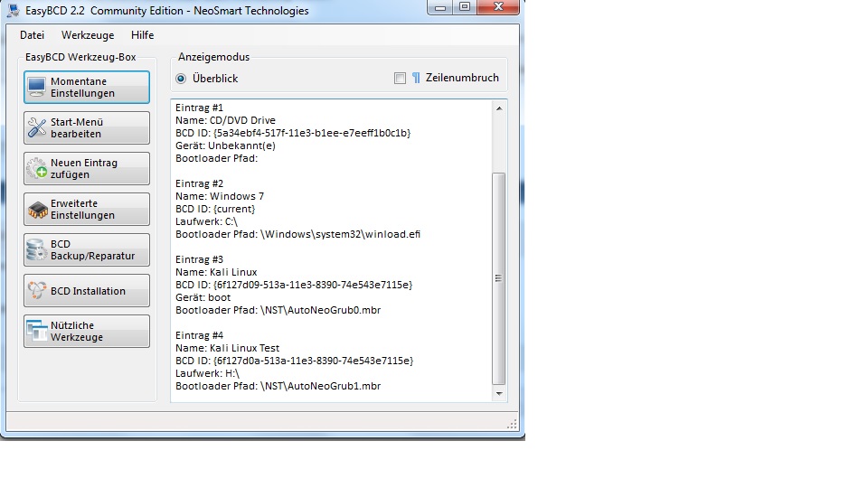Click the database icon for BCD Backup
The height and width of the screenshot is (488, 868).
(37, 249)
